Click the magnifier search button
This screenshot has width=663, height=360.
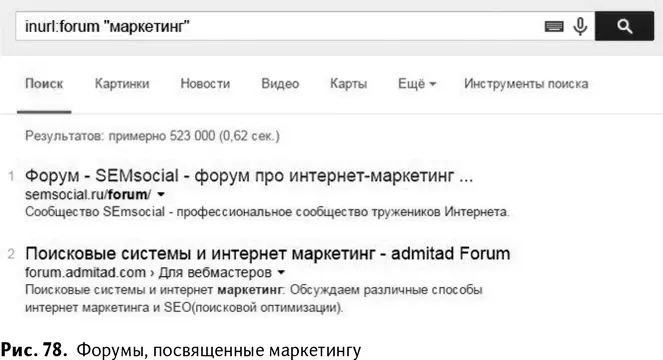point(624,26)
